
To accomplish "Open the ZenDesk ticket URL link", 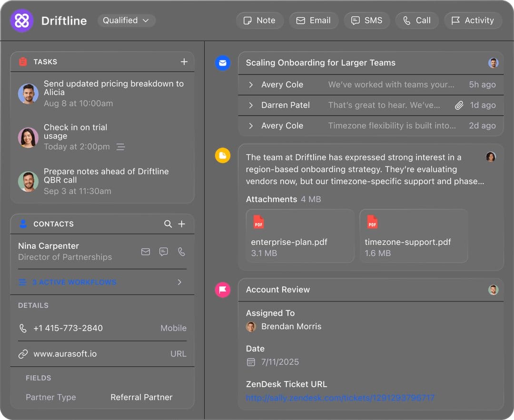I will [340, 398].
